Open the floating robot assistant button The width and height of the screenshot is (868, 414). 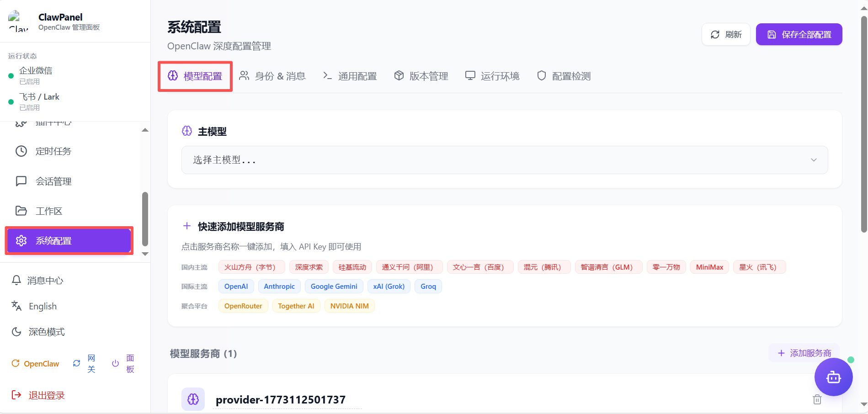point(834,377)
